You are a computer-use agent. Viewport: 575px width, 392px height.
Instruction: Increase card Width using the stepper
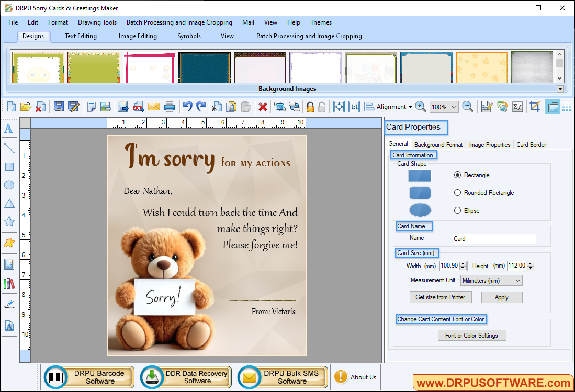pos(463,263)
